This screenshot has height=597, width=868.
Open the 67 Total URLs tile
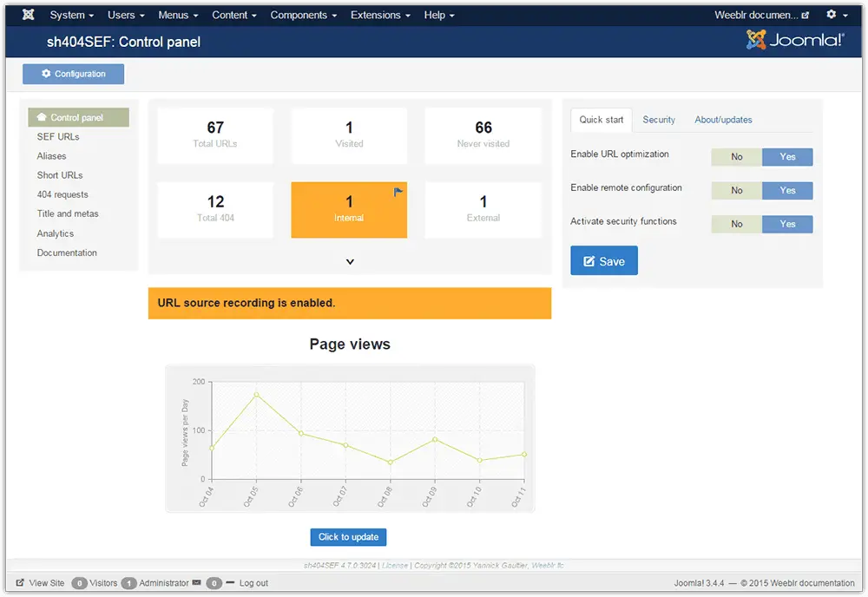[x=215, y=135]
